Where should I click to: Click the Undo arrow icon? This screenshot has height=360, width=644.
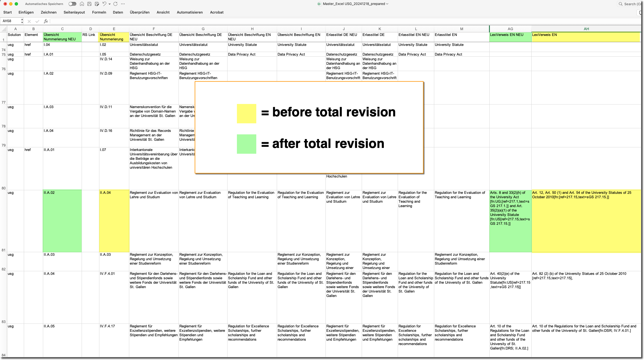click(x=104, y=4)
